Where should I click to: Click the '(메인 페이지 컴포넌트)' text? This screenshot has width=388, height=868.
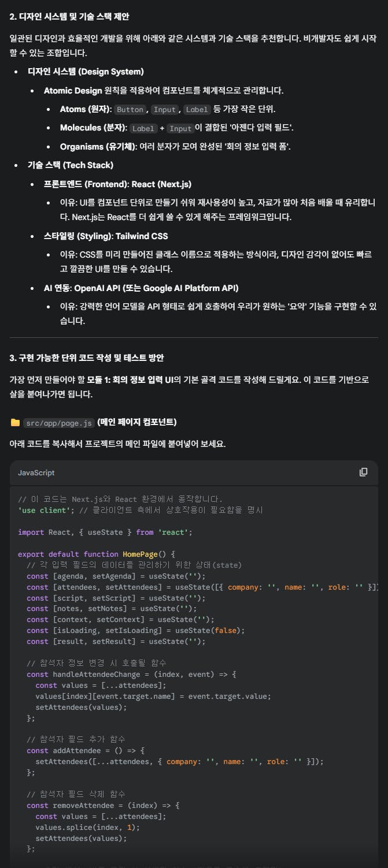pyautogui.click(x=137, y=423)
